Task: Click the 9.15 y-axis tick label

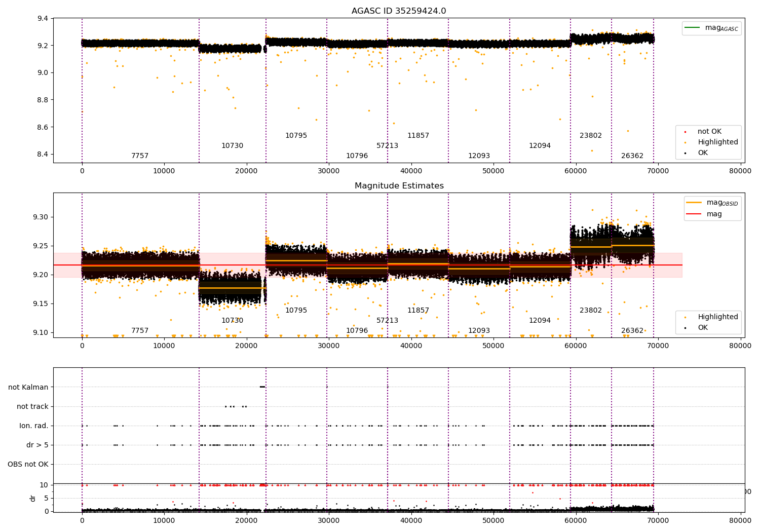Action: (41, 304)
